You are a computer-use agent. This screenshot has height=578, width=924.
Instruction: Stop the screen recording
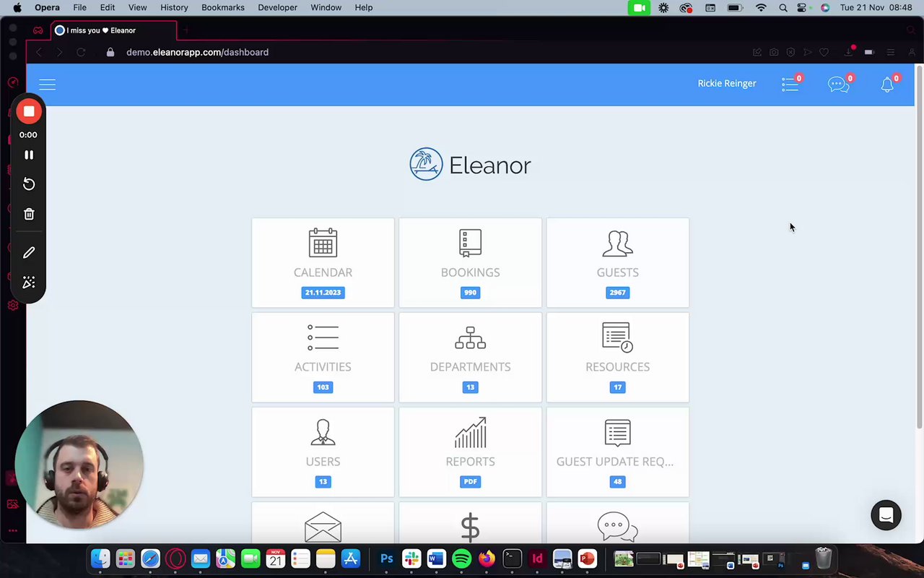click(x=29, y=111)
